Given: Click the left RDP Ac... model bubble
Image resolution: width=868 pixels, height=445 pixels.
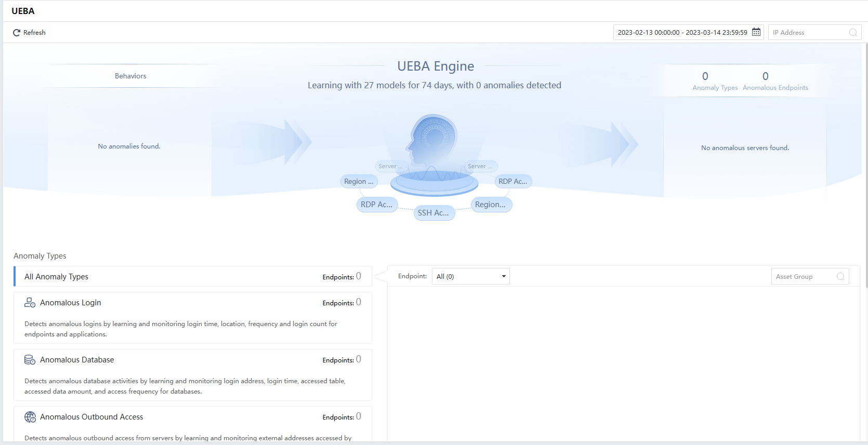Looking at the screenshot, I should (x=377, y=205).
